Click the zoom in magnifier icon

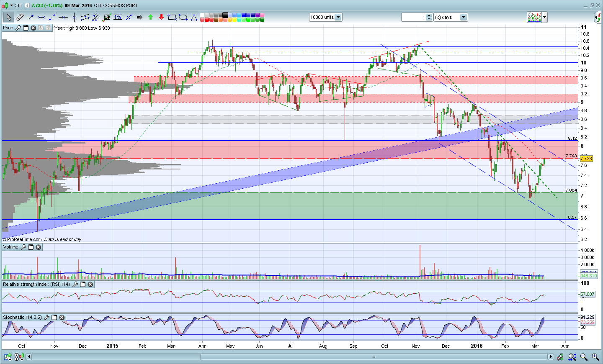click(595, 357)
